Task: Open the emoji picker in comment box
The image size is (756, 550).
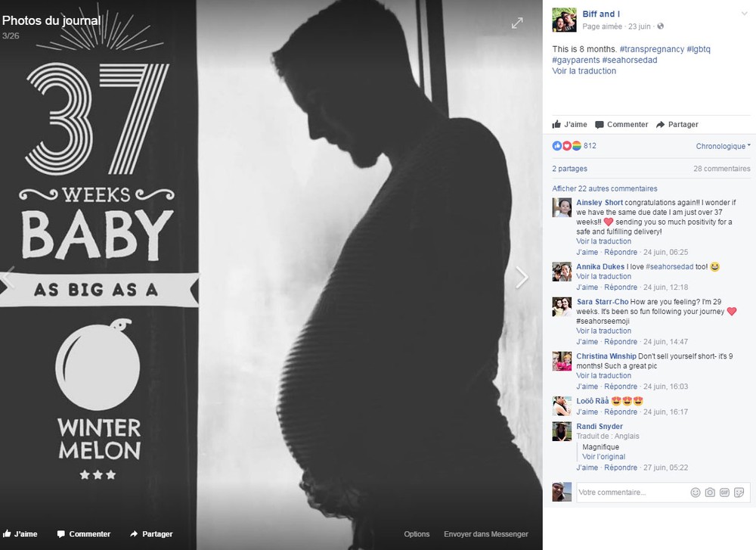Action: click(696, 492)
